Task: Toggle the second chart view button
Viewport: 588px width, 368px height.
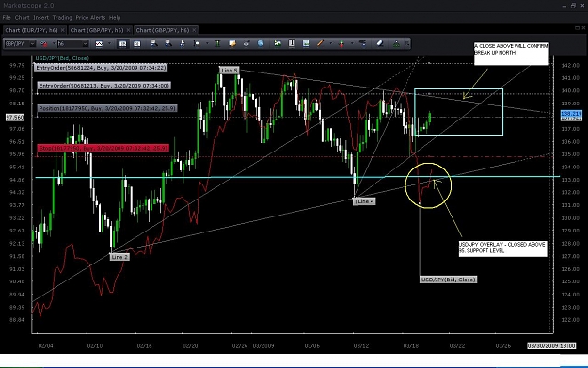Action: tap(136, 44)
